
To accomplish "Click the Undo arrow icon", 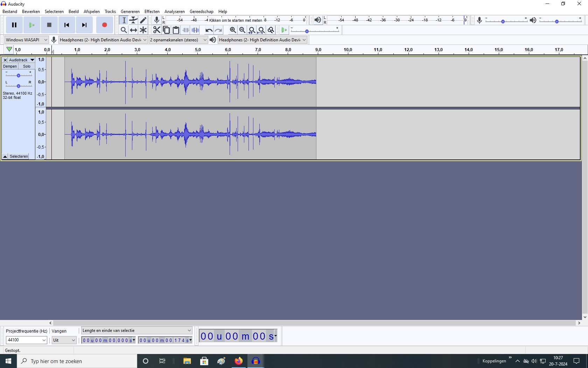I will coord(209,30).
